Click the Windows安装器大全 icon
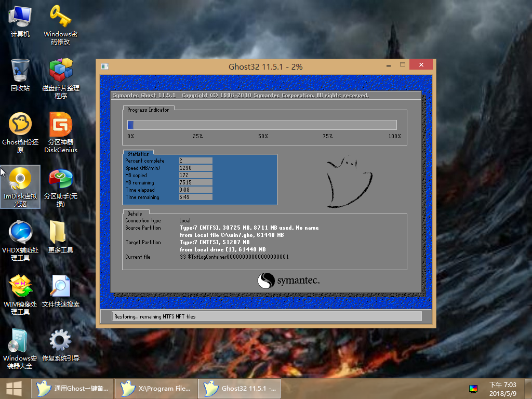The width and height of the screenshot is (532, 399). coord(20,349)
